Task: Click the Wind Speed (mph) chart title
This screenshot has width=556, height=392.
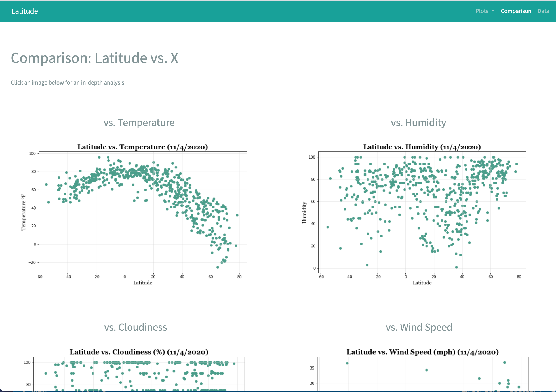Action: 422,352
